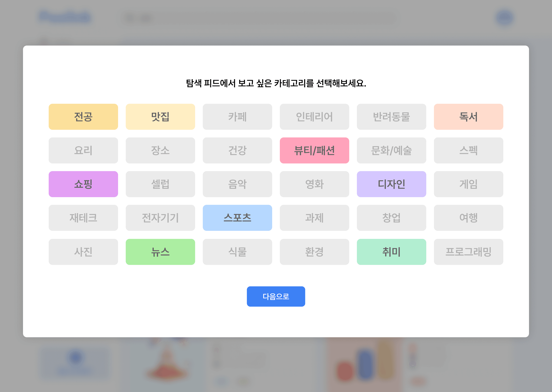552x392 pixels.
Task: Click the 다음으로 button
Action: click(x=276, y=296)
